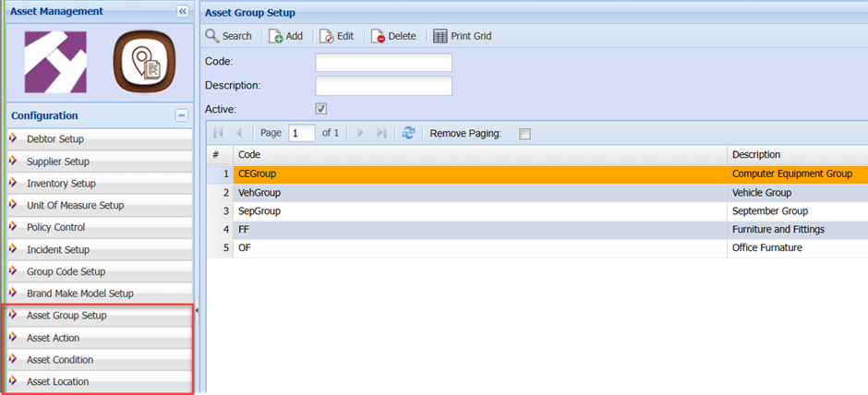Screen dimensions: 868x395
Task: Collapse the Configuration section
Action: [182, 115]
